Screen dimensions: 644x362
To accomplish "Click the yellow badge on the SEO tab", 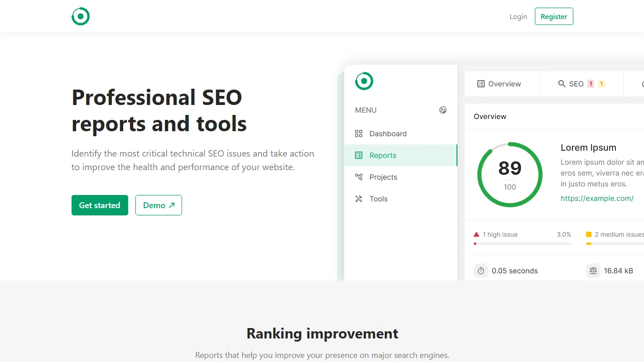I will [601, 84].
